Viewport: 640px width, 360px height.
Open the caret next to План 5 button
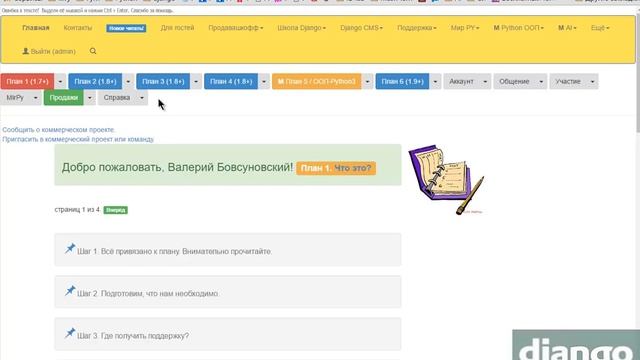coord(367,81)
